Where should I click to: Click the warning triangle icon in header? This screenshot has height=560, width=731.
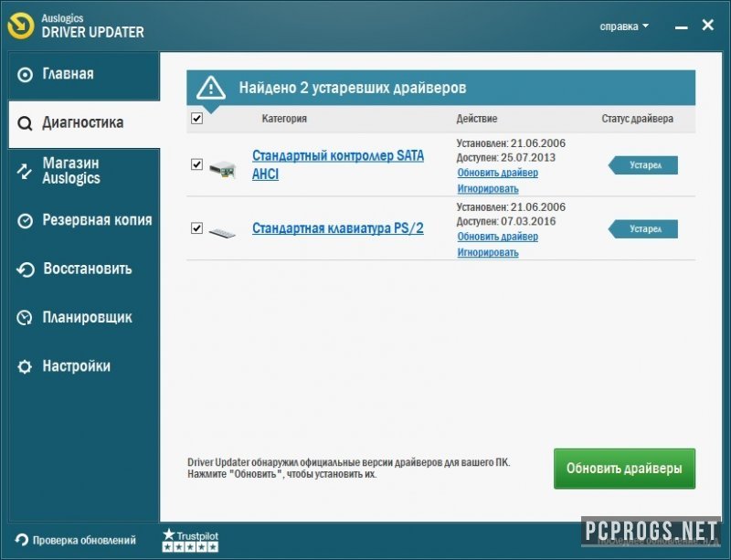click(211, 88)
